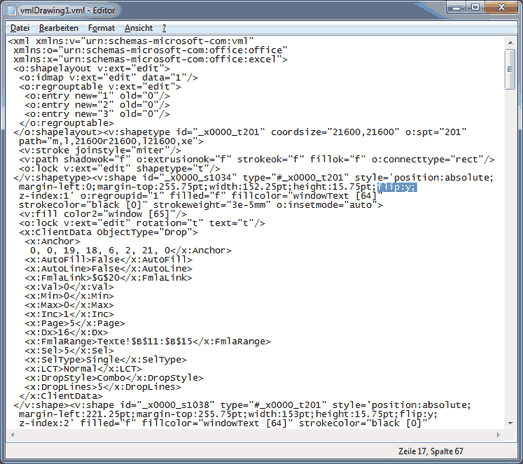Open the Ansicht menu

pos(138,28)
